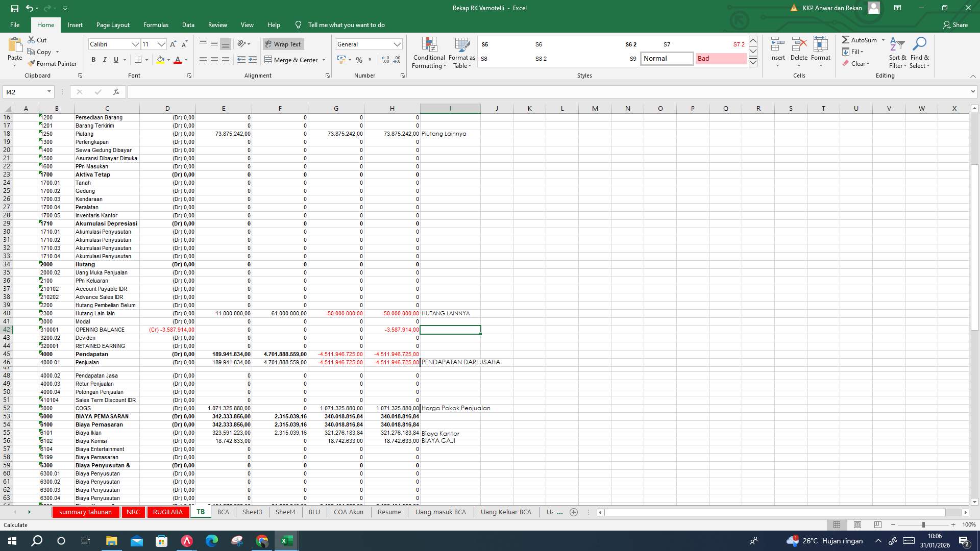This screenshot has height=551, width=980.
Task: Apply the Format Painter
Action: (x=53, y=63)
